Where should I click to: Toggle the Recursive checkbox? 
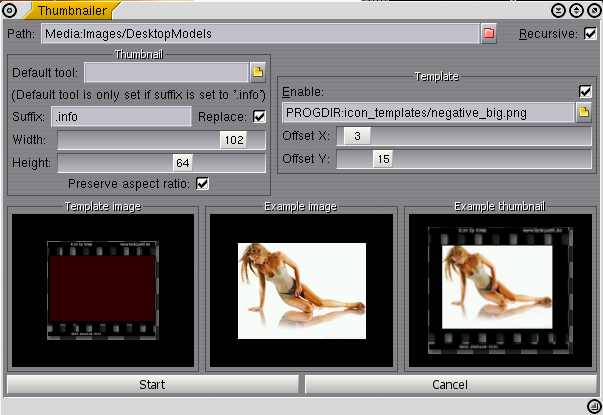point(590,34)
